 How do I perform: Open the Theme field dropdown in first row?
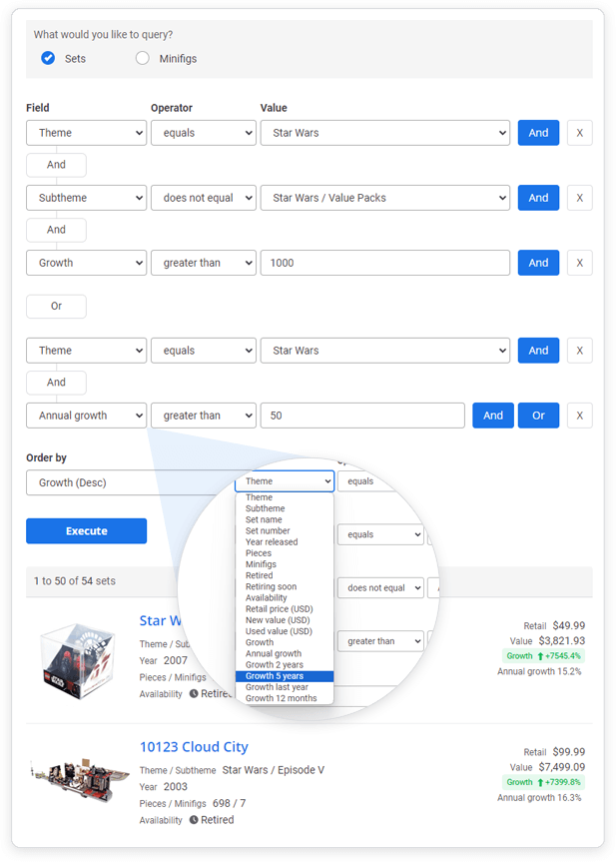86,133
